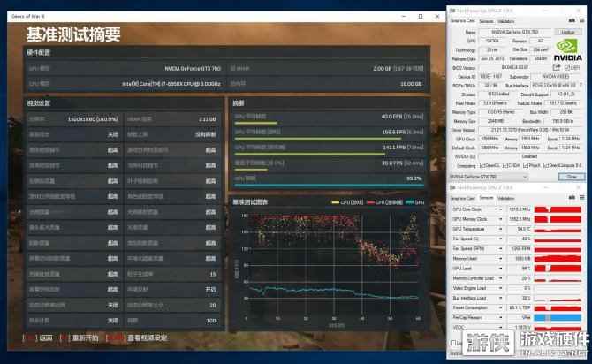The width and height of the screenshot is (592, 364).
Task: Select Graphics Card tab in lower GPU-Z window
Action: pos(462,198)
